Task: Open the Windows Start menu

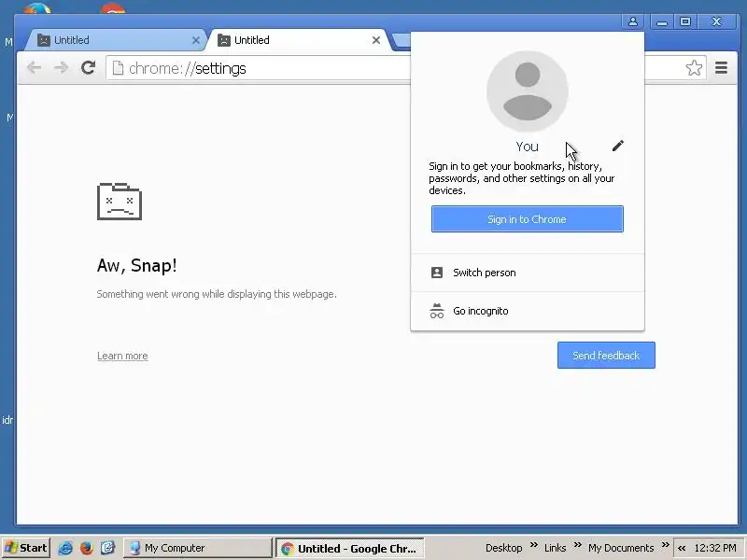Action: pyautogui.click(x=26, y=548)
